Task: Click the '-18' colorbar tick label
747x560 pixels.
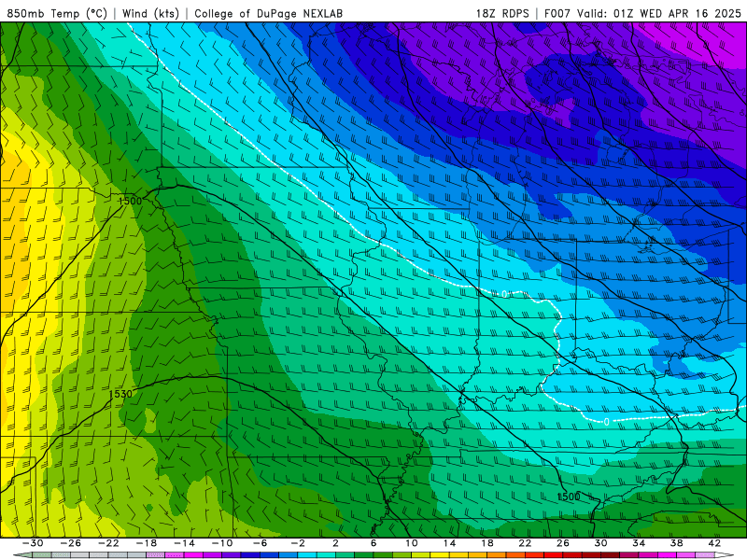Action: click(147, 543)
